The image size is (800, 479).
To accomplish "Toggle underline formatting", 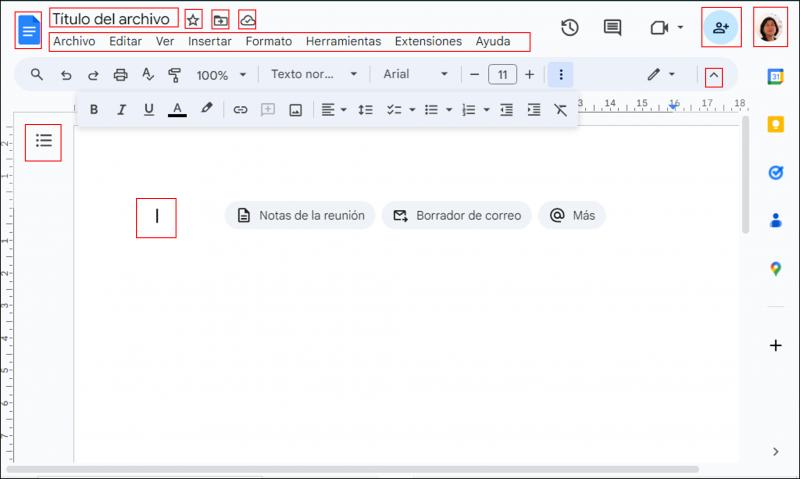I will click(148, 110).
